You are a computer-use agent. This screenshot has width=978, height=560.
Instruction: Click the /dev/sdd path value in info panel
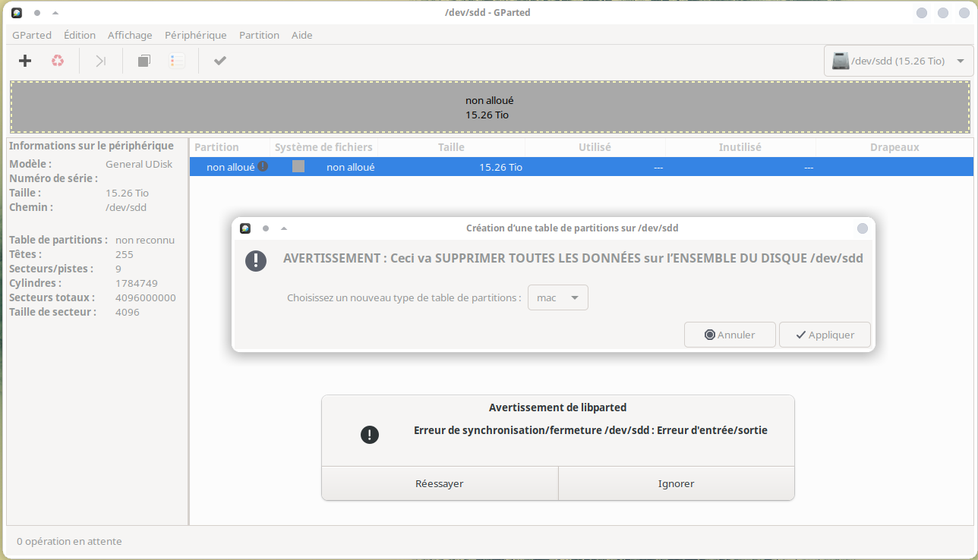pos(126,207)
